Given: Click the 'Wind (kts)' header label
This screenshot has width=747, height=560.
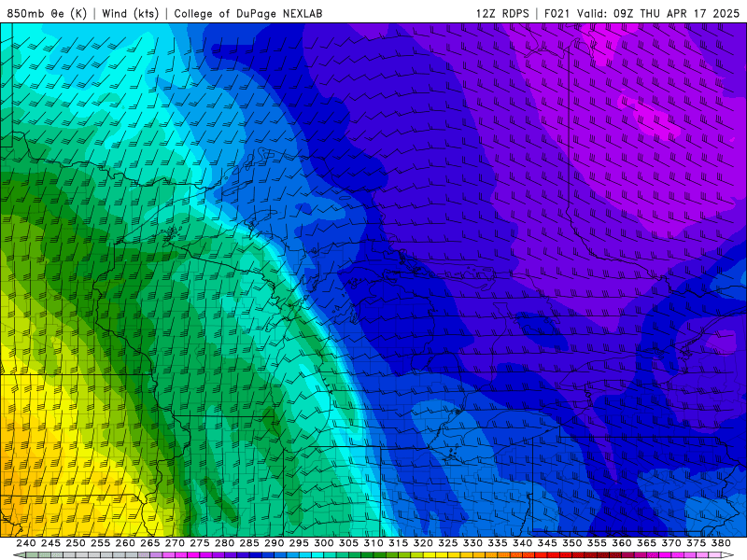Looking at the screenshot, I should point(130,13).
